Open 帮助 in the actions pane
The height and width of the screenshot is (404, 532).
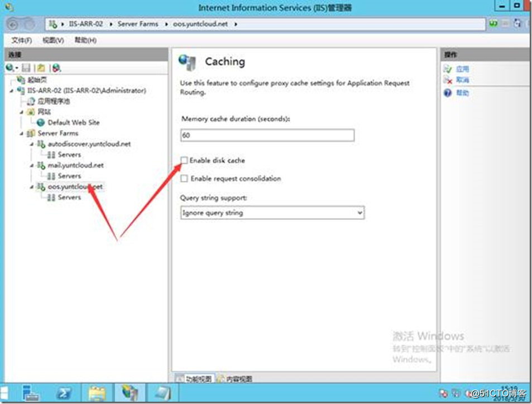(462, 93)
